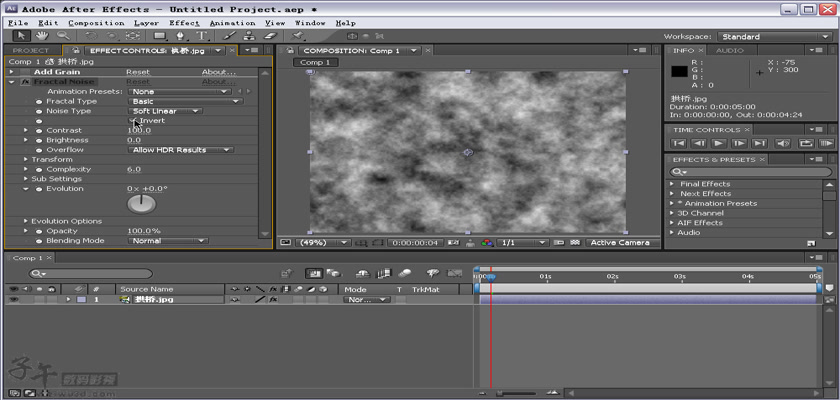Screen dimensions: 840x400
Task: Select the Rectangle mask tool
Action: (x=160, y=36)
